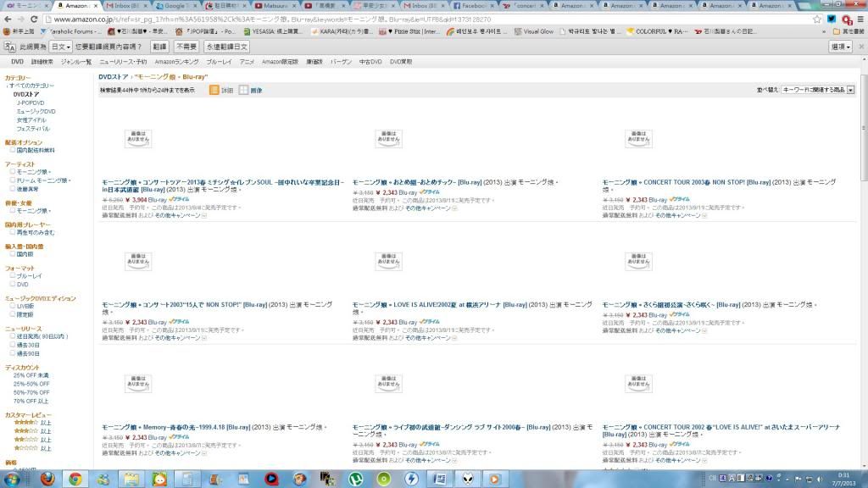Screen dimensions: 868x488
Task: Click the 不需要 button
Action: [186, 47]
